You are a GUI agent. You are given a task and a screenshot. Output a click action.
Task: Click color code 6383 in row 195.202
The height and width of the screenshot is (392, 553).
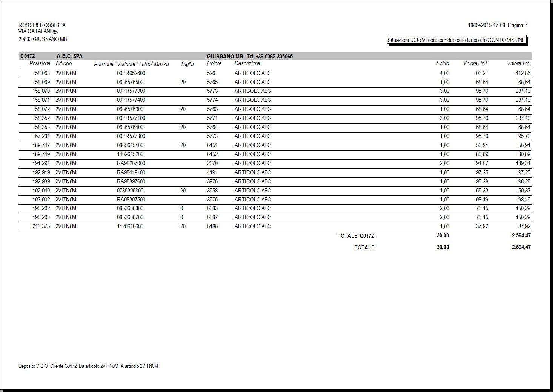(212, 208)
